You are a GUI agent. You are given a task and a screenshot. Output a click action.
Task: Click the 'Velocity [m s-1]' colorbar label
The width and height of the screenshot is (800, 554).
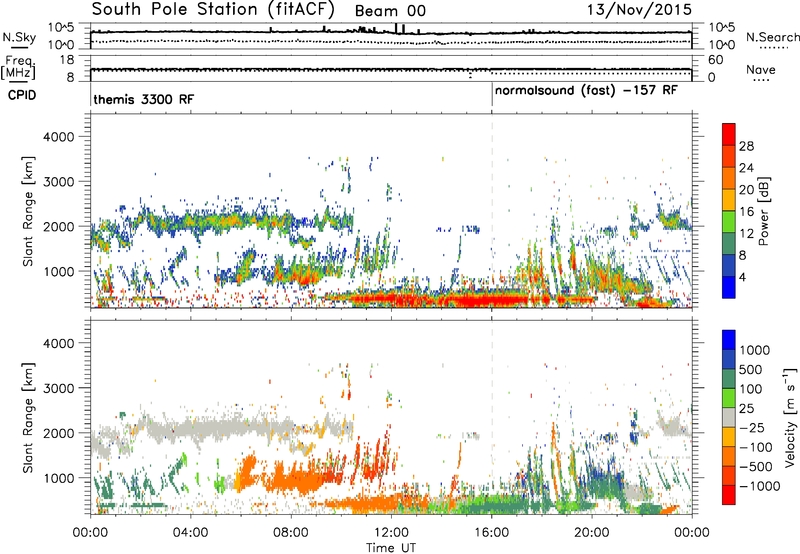click(x=790, y=417)
